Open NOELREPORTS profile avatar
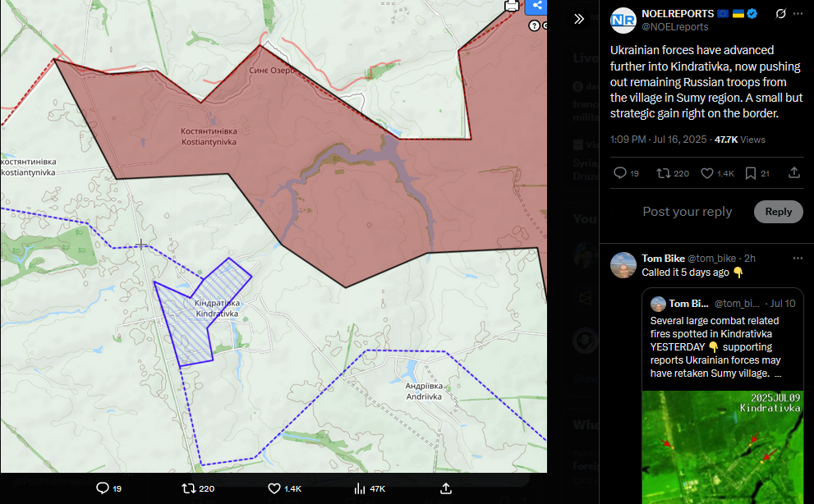Screen dimensions: 814x504 623,21
